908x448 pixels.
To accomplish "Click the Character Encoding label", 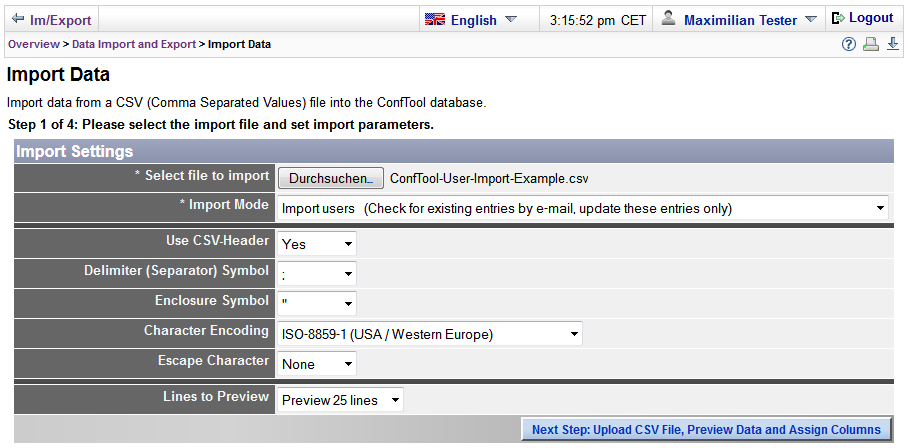I will pos(206,330).
